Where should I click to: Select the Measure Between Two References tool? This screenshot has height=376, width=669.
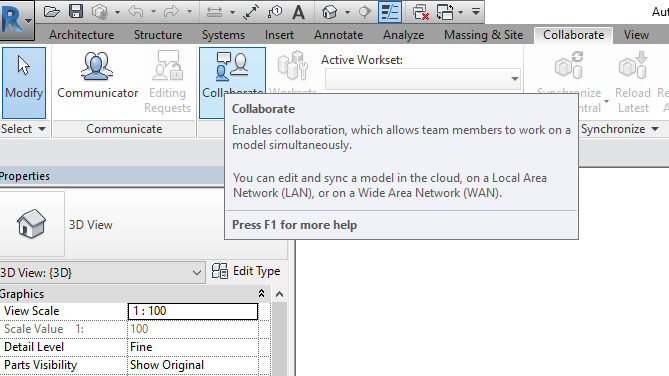point(214,12)
